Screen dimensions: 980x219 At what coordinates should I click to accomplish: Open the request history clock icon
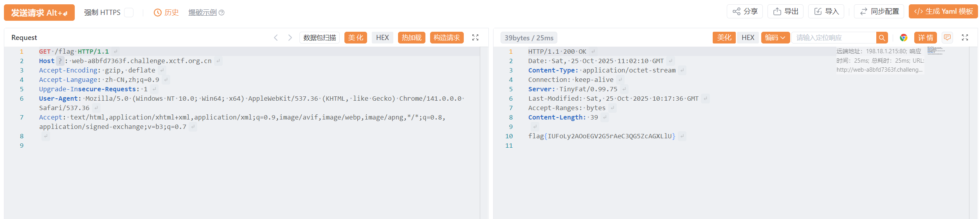tap(158, 13)
